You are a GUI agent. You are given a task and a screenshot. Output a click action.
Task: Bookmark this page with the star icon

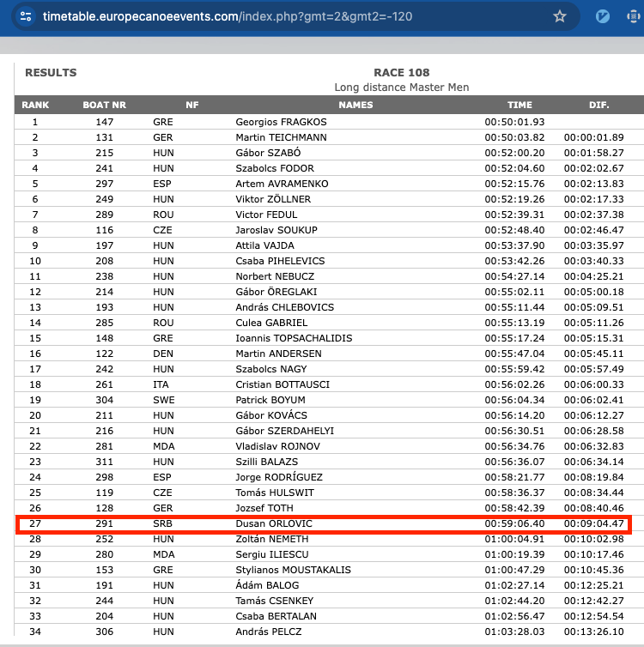[x=560, y=16]
